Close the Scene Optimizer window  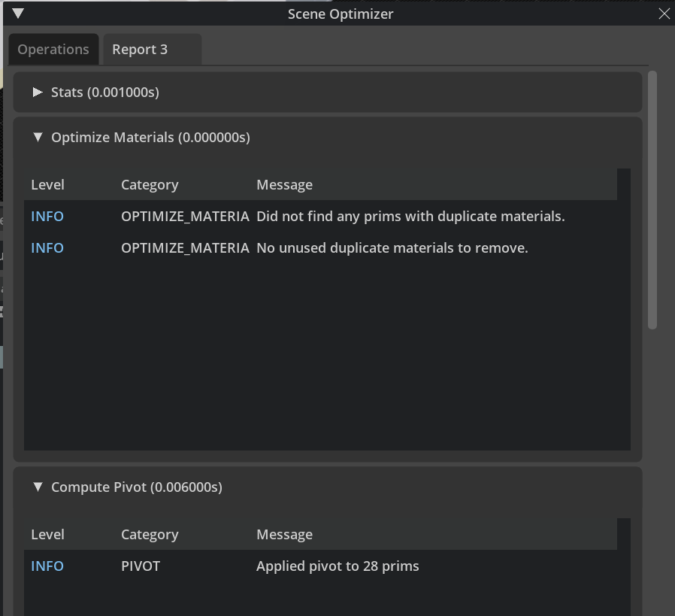click(x=664, y=14)
